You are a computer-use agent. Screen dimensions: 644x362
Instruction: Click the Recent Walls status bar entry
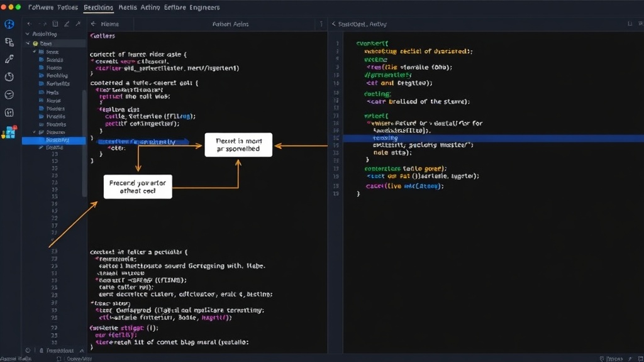tap(16, 359)
